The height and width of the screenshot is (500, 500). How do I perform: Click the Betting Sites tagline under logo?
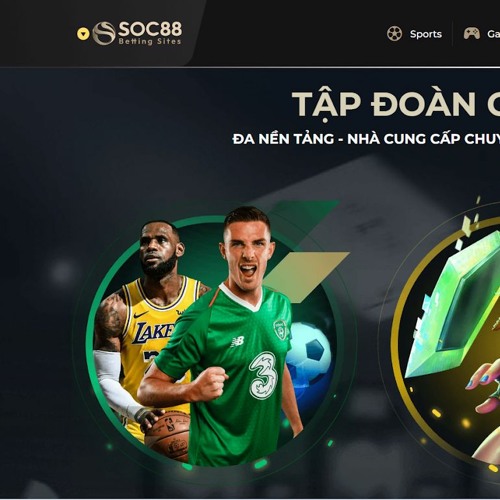[x=150, y=41]
